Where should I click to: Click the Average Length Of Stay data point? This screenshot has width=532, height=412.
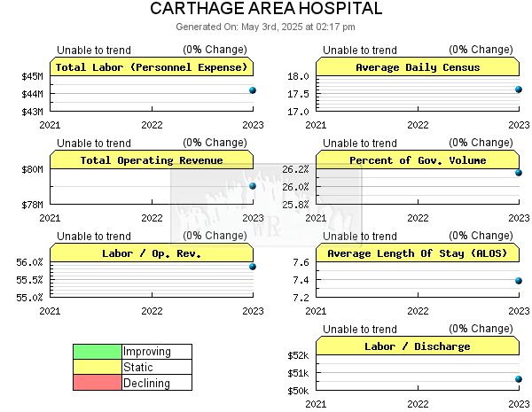519,281
